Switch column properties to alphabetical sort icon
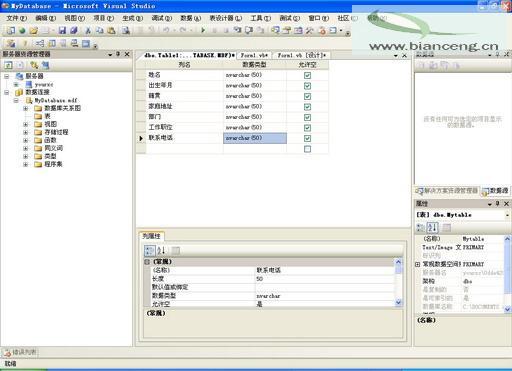The width and height of the screenshot is (512, 371). pyautogui.click(x=161, y=250)
